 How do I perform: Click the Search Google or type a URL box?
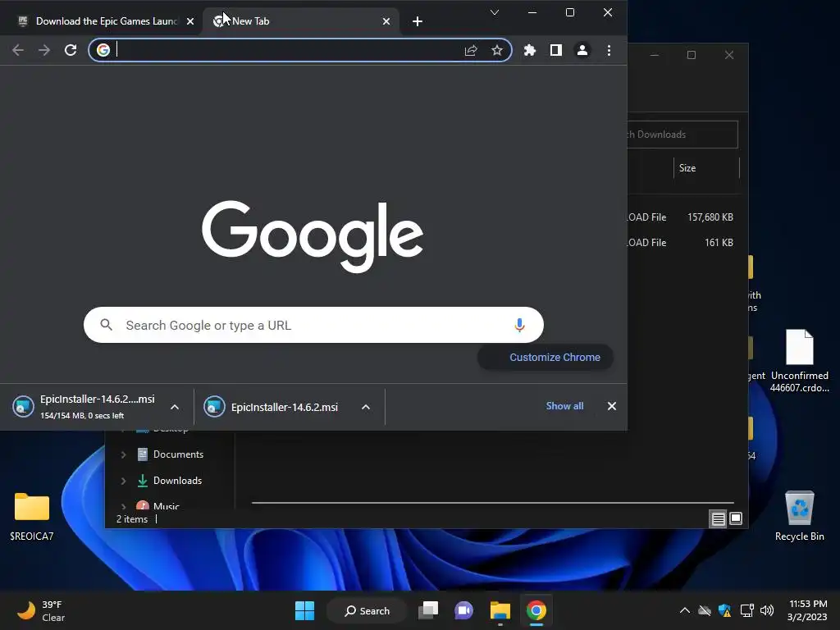[313, 325]
